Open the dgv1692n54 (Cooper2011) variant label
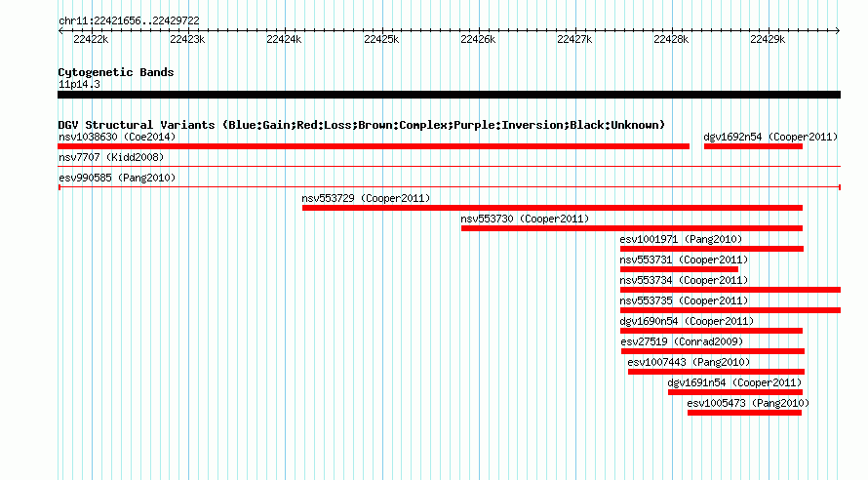Image resolution: width=868 pixels, height=480 pixels. [770, 137]
